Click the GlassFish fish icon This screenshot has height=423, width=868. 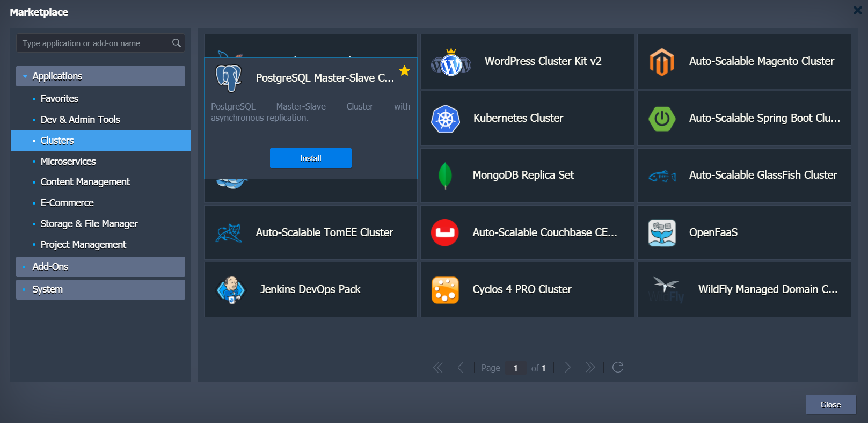point(662,176)
